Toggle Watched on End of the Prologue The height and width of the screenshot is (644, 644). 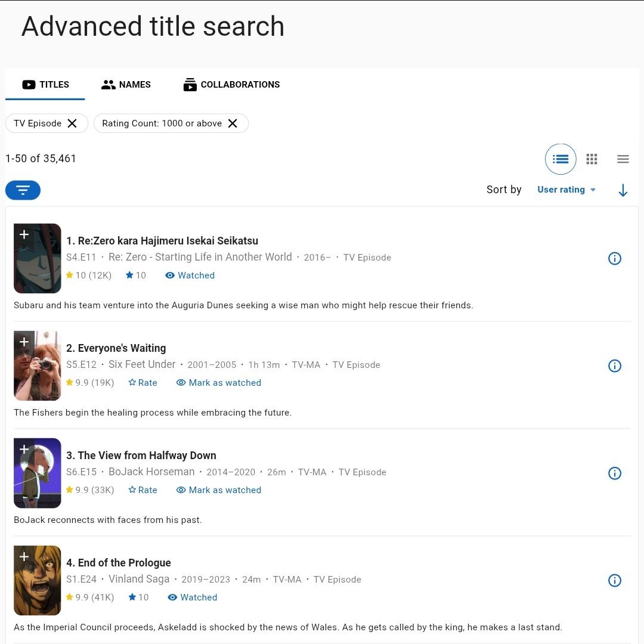pos(192,597)
